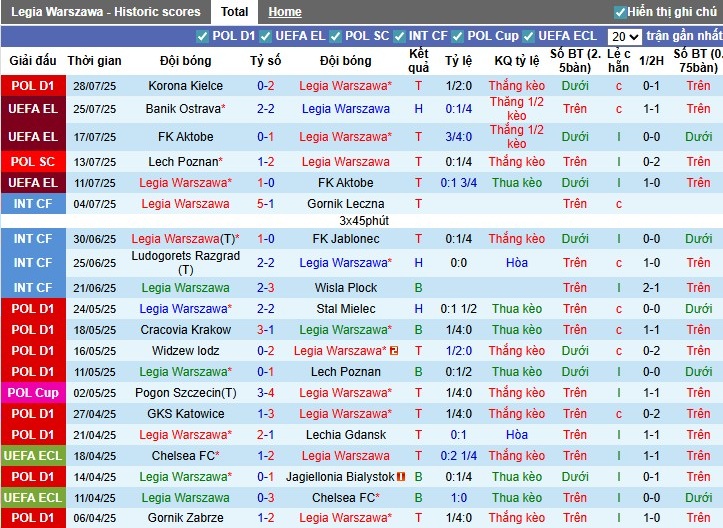This screenshot has height=528, width=723.
Task: Open Stal Mielec team name
Action: pos(345,309)
